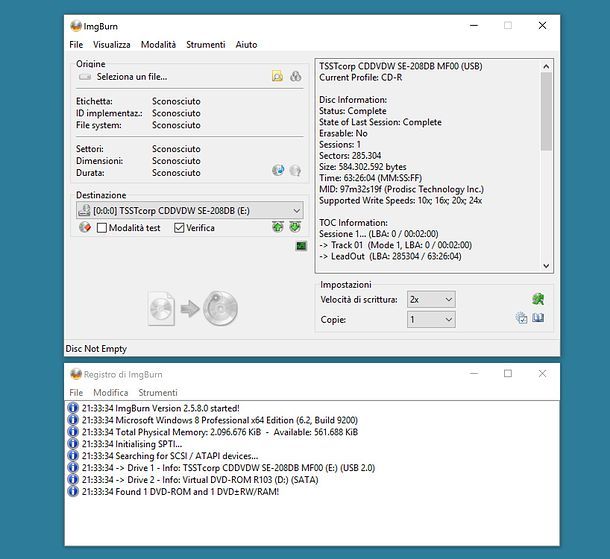Minimize the ImgBurn main window
This screenshot has height=559, width=610.
tap(474, 26)
